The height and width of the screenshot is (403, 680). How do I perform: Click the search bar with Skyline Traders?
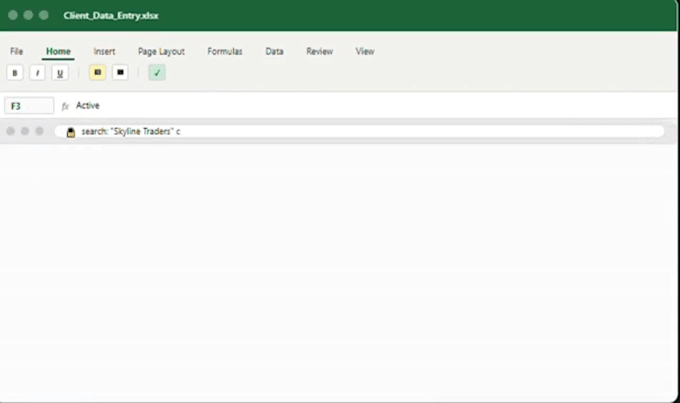[x=360, y=131]
